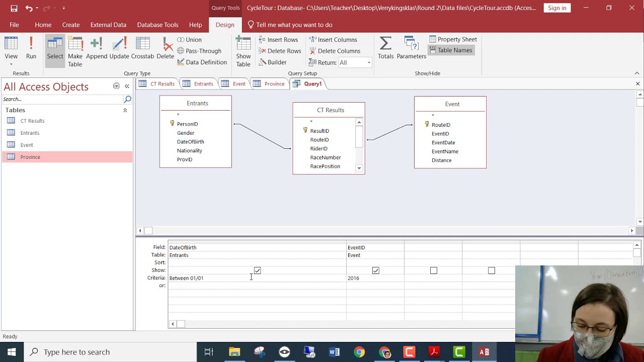This screenshot has height=362, width=644.
Task: Switch to the Entrants document tab
Action: tap(199, 84)
